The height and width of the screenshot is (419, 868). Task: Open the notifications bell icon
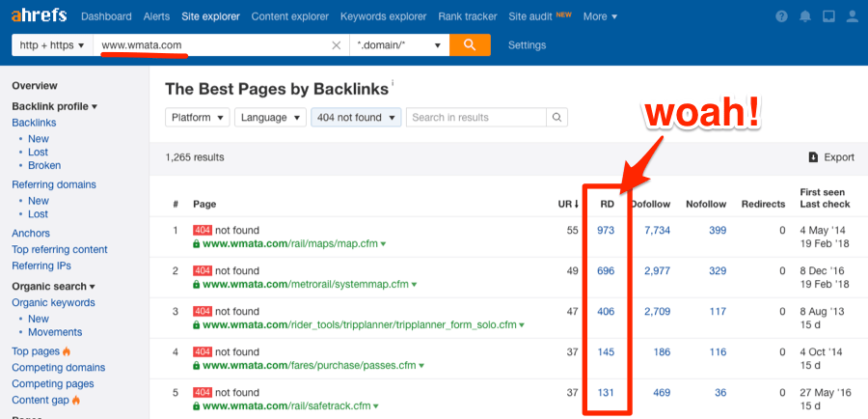coord(805,16)
